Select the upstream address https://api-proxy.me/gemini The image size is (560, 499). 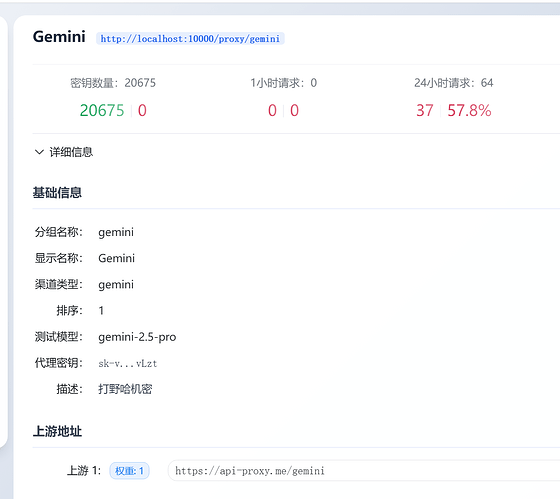click(250, 471)
